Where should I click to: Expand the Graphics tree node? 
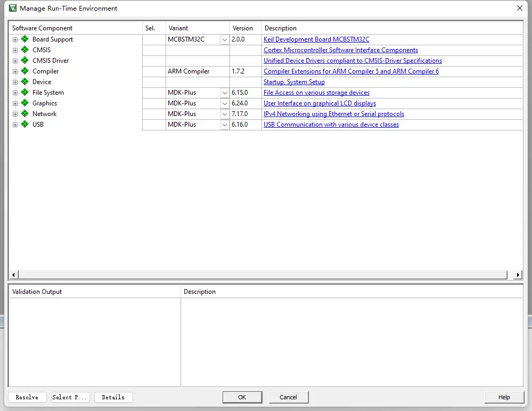[15, 103]
